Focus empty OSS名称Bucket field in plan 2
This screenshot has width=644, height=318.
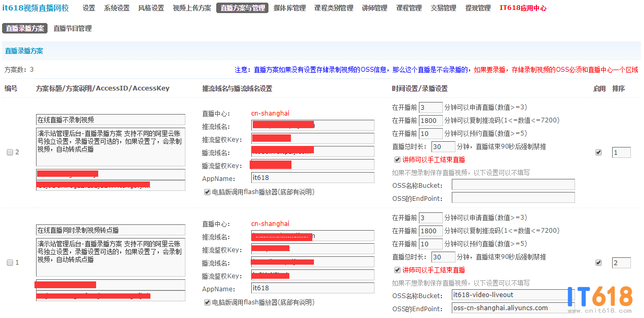pyautogui.click(x=513, y=185)
